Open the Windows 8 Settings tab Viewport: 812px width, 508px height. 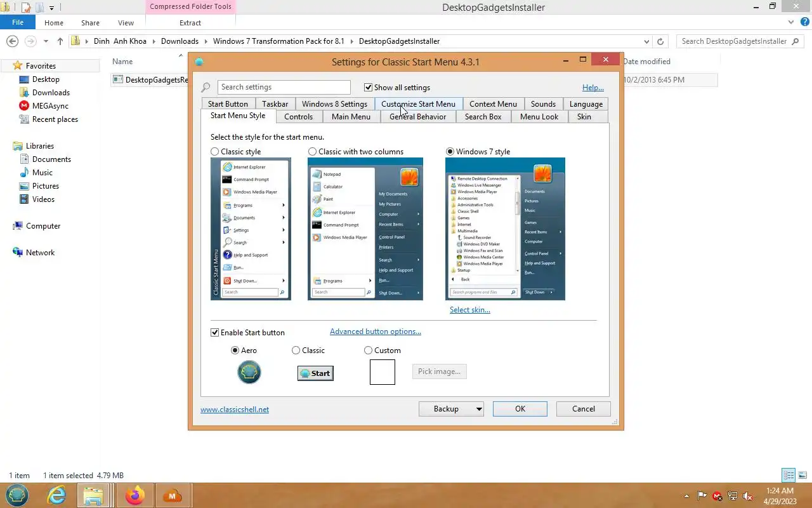[x=334, y=104]
